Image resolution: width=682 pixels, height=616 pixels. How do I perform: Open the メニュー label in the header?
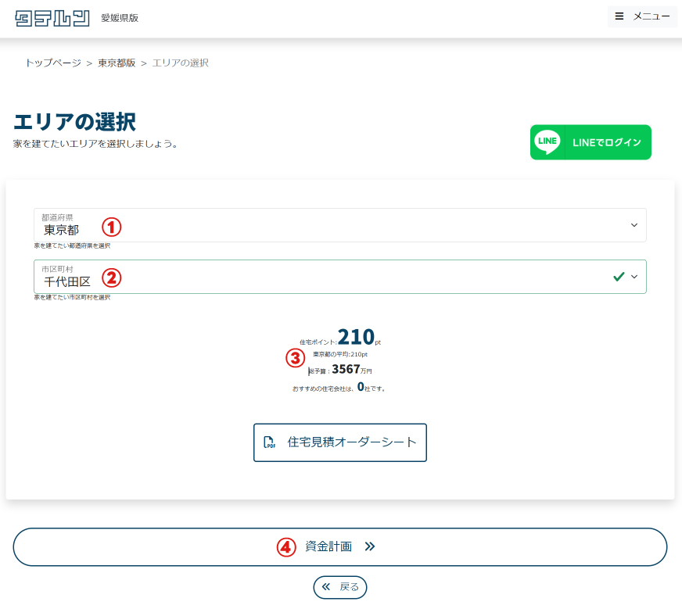pyautogui.click(x=651, y=16)
